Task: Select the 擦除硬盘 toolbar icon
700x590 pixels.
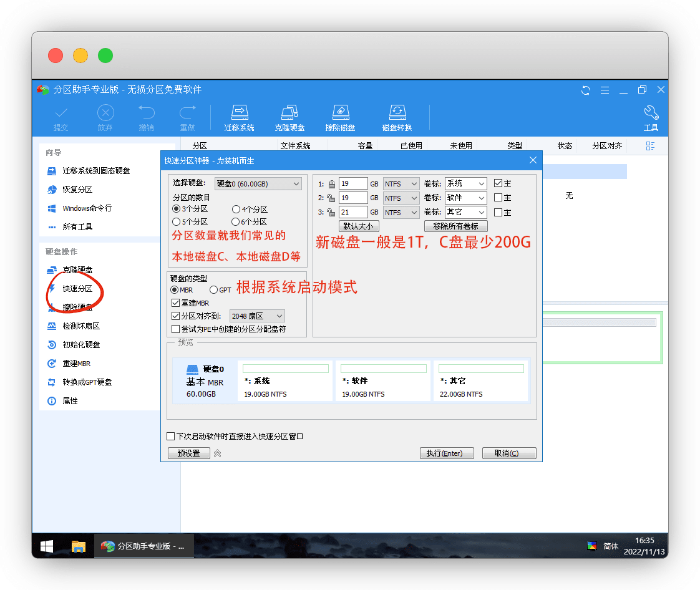Action: (340, 117)
